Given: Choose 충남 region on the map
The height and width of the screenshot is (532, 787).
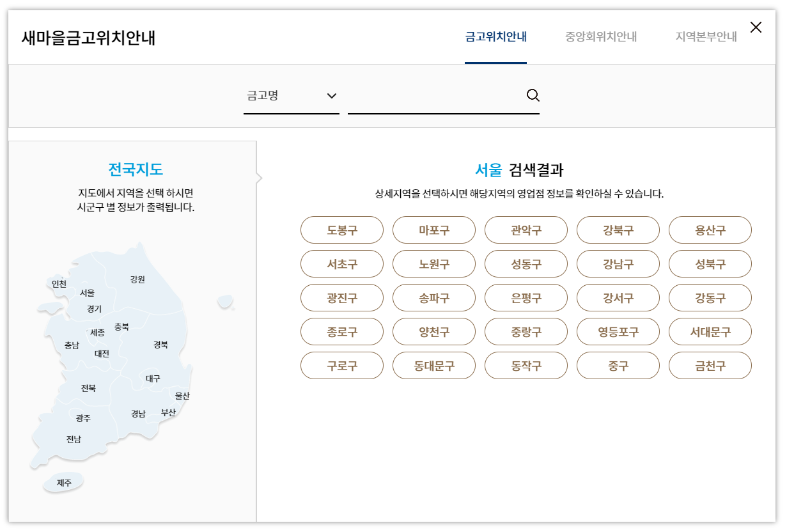Looking at the screenshot, I should [72, 345].
